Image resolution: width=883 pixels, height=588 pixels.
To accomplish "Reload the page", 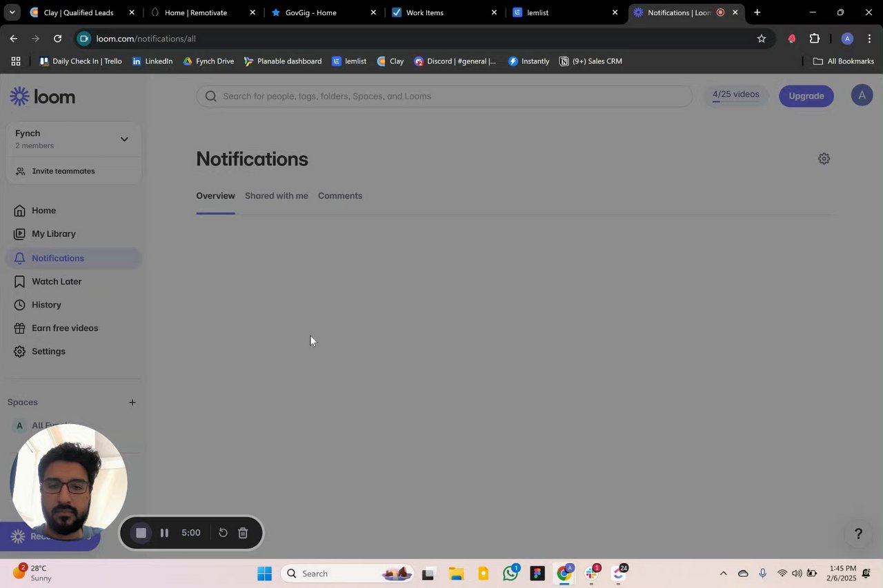I will click(x=58, y=39).
